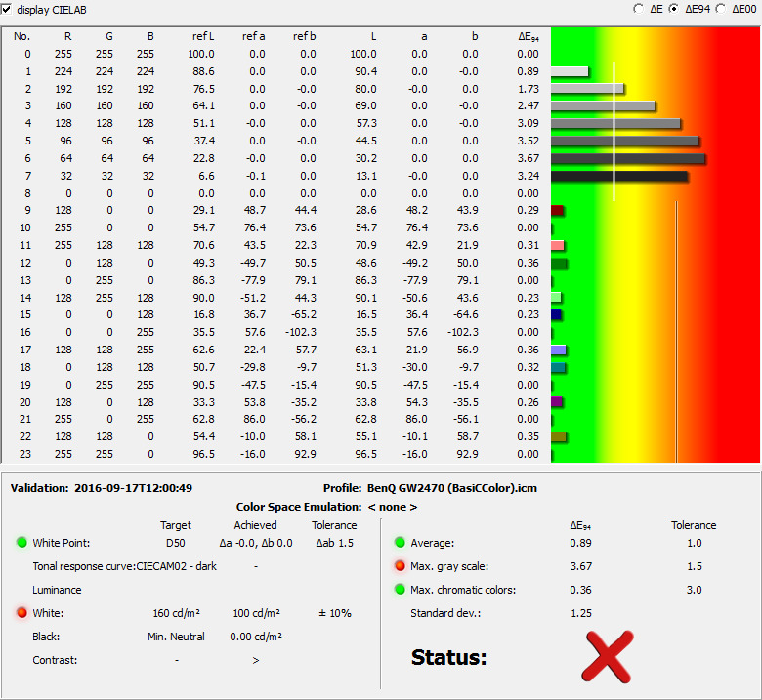
Task: Click the black bar for row 7
Action: point(619,176)
